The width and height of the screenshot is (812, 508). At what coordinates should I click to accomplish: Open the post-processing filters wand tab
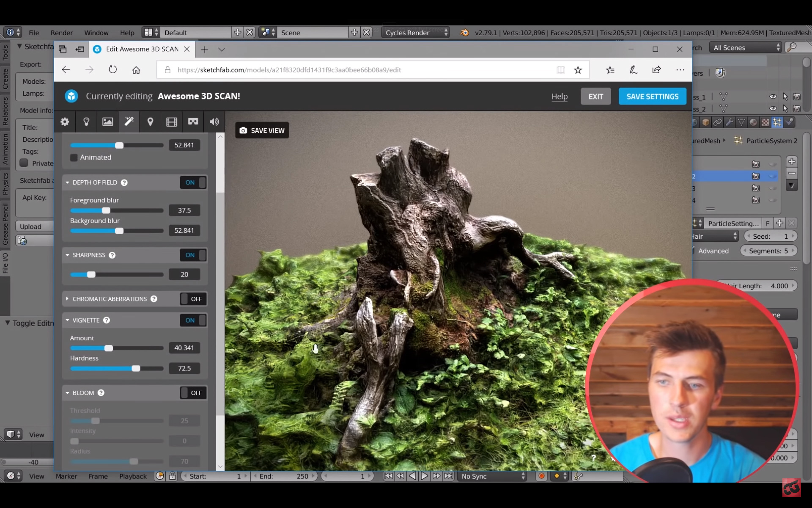click(129, 122)
